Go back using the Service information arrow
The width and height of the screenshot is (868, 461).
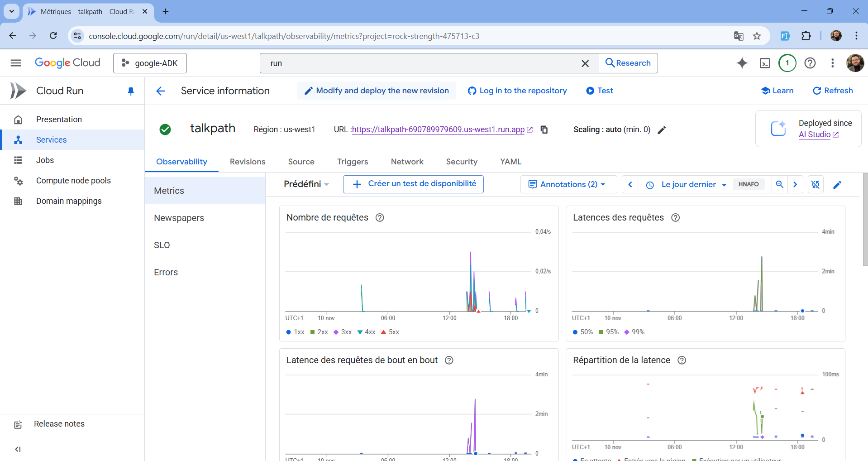pyautogui.click(x=161, y=91)
